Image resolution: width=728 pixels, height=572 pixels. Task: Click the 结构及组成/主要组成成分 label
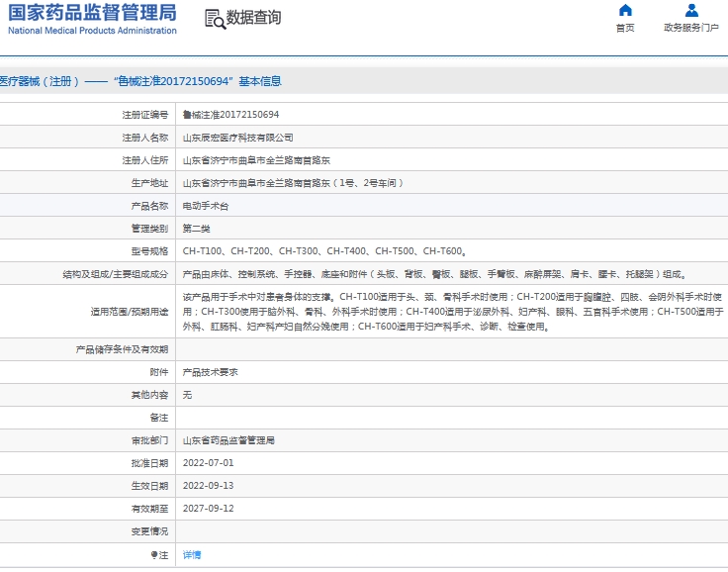[116, 274]
